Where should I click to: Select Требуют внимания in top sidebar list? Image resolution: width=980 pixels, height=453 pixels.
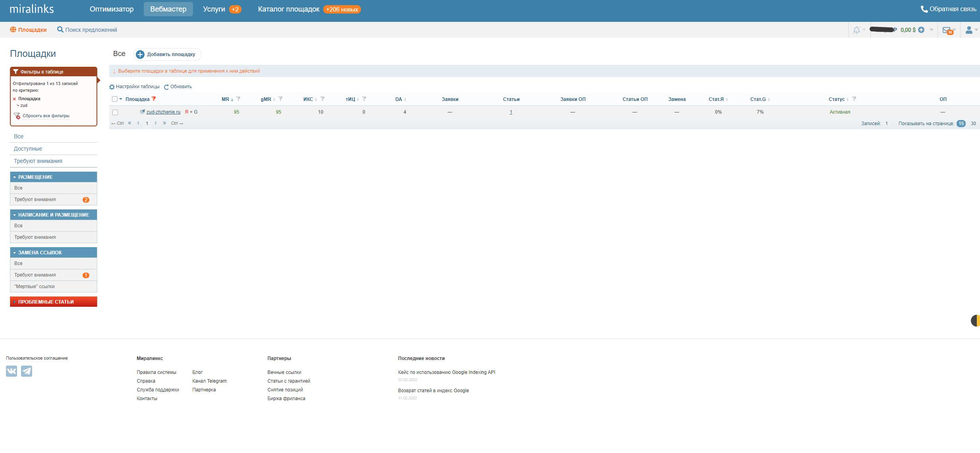(38, 161)
